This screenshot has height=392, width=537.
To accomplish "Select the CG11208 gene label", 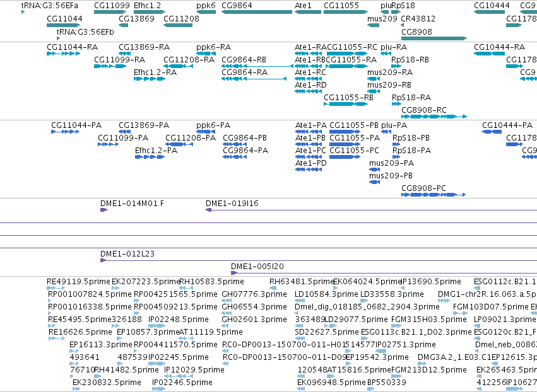I will pos(181,18).
